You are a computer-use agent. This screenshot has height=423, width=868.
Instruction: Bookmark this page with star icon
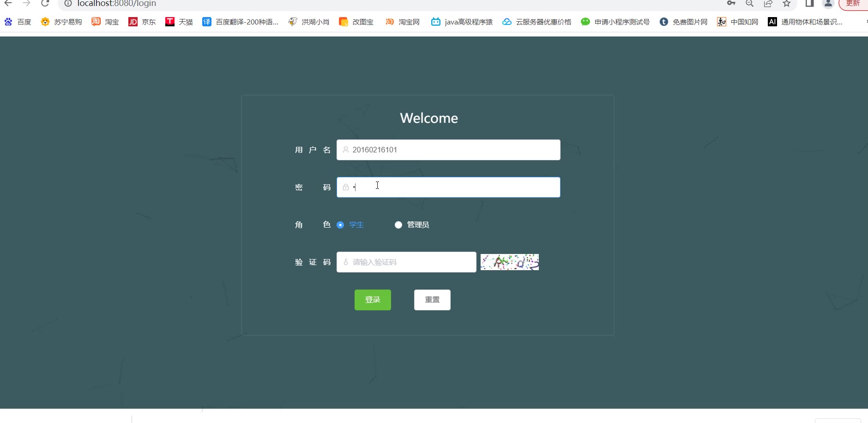[787, 3]
